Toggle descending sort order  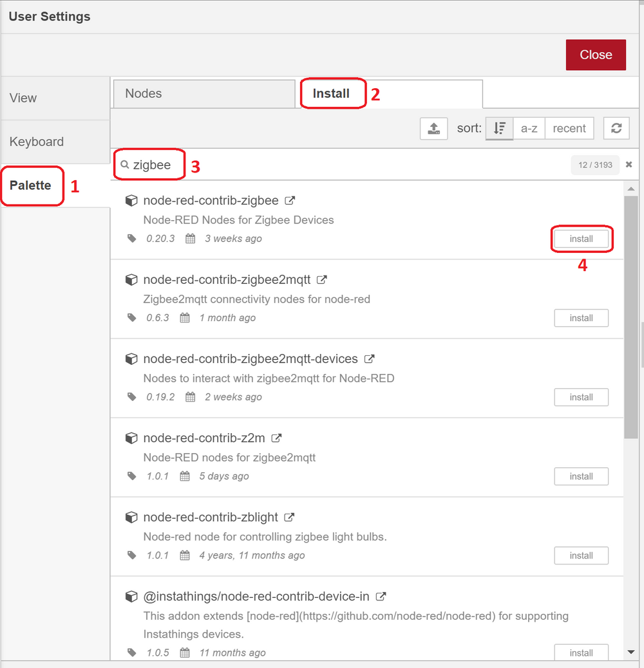point(499,128)
